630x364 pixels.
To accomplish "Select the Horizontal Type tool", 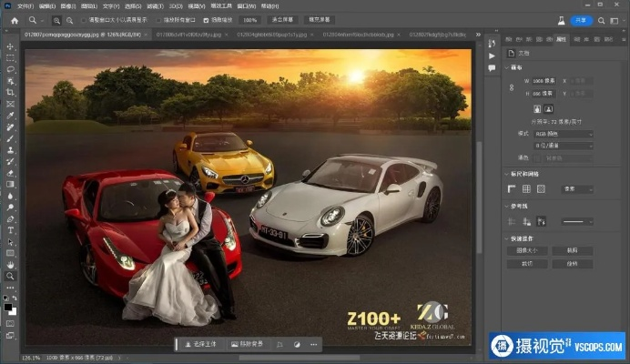I will (x=11, y=230).
